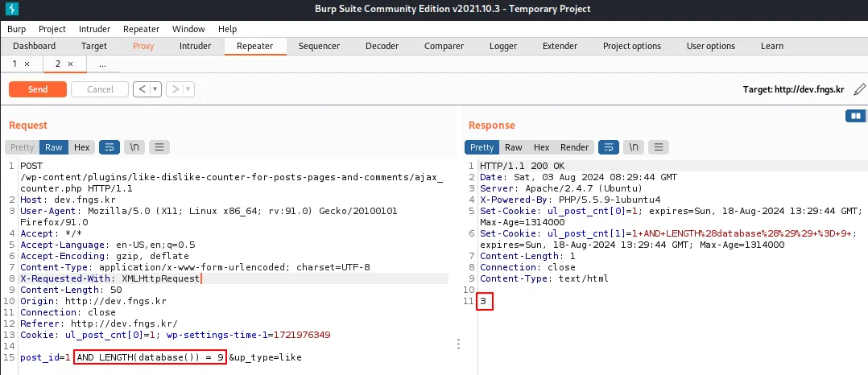Image resolution: width=868 pixels, height=375 pixels.
Task: Close Repeater tab 2
Action: coord(70,64)
